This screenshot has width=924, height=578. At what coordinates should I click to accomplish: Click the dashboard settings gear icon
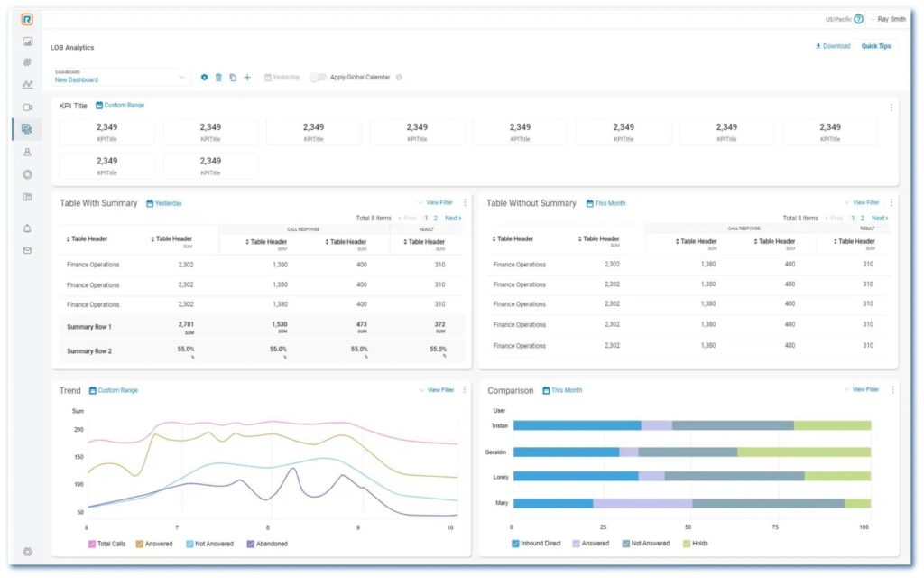coord(204,78)
